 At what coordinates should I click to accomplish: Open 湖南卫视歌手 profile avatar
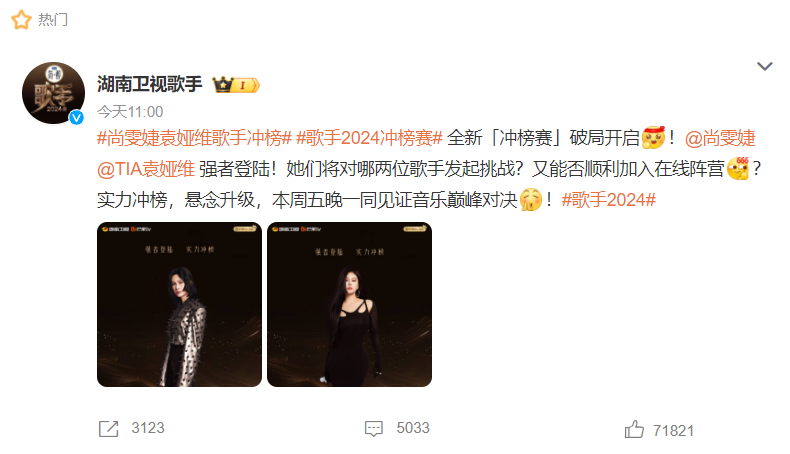coord(53,93)
